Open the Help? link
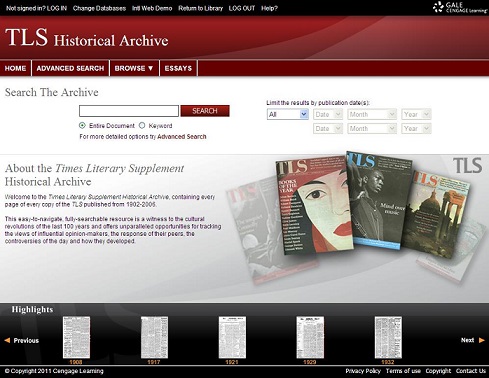The image size is (489, 378). [269, 8]
